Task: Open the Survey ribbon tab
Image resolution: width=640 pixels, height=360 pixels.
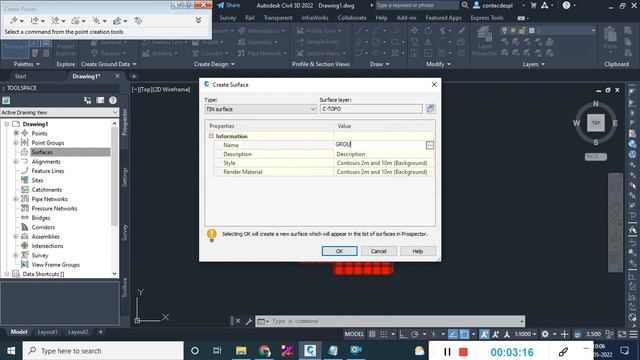Action: coord(227,18)
